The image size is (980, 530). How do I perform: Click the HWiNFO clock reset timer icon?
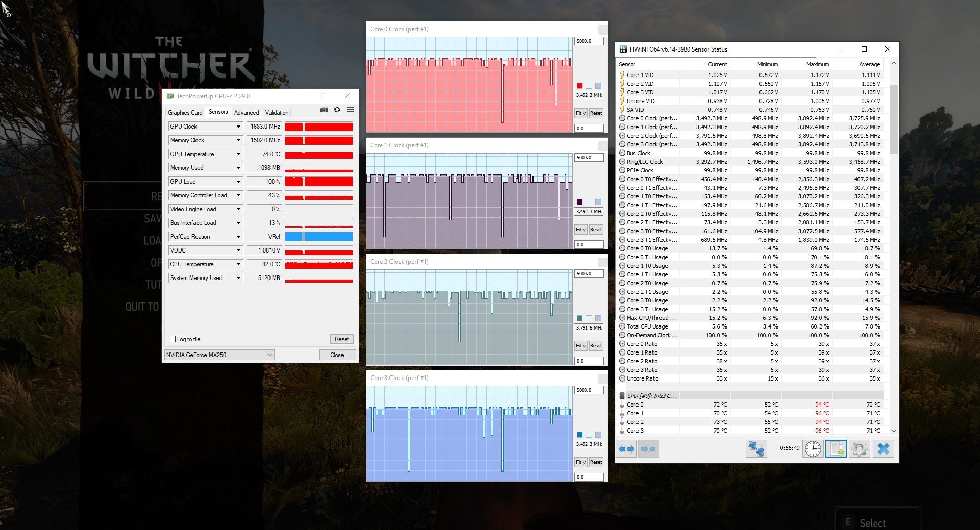(813, 449)
